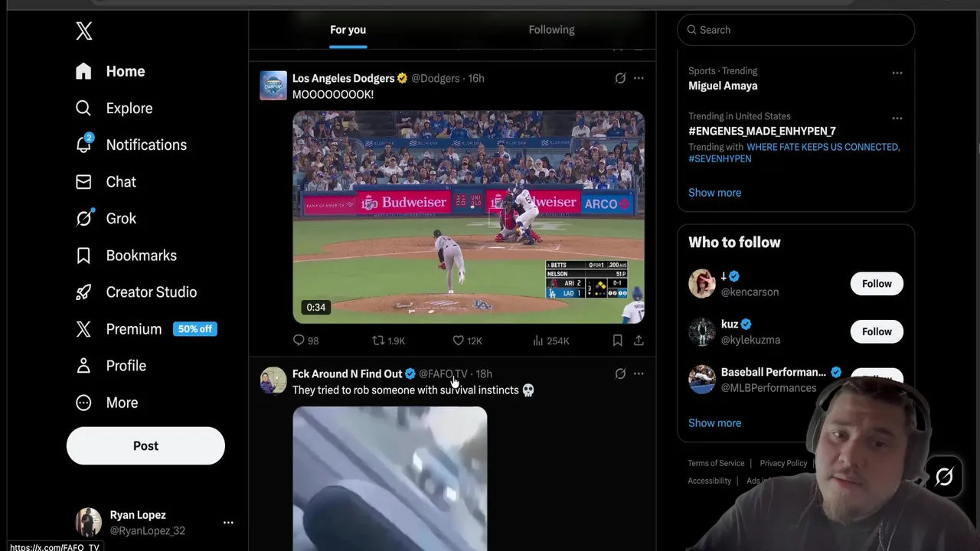Open Terms of Service link
Image resolution: width=980 pixels, height=551 pixels.
pyautogui.click(x=716, y=463)
